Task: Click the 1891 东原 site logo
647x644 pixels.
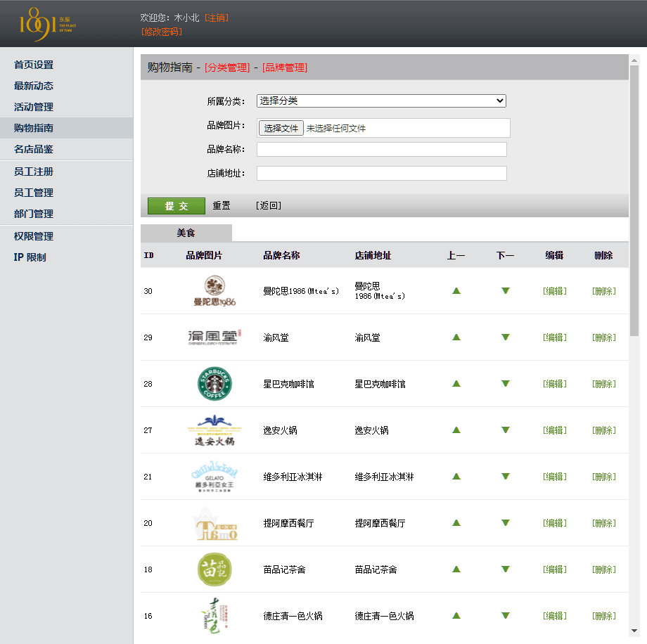Action: click(x=47, y=24)
